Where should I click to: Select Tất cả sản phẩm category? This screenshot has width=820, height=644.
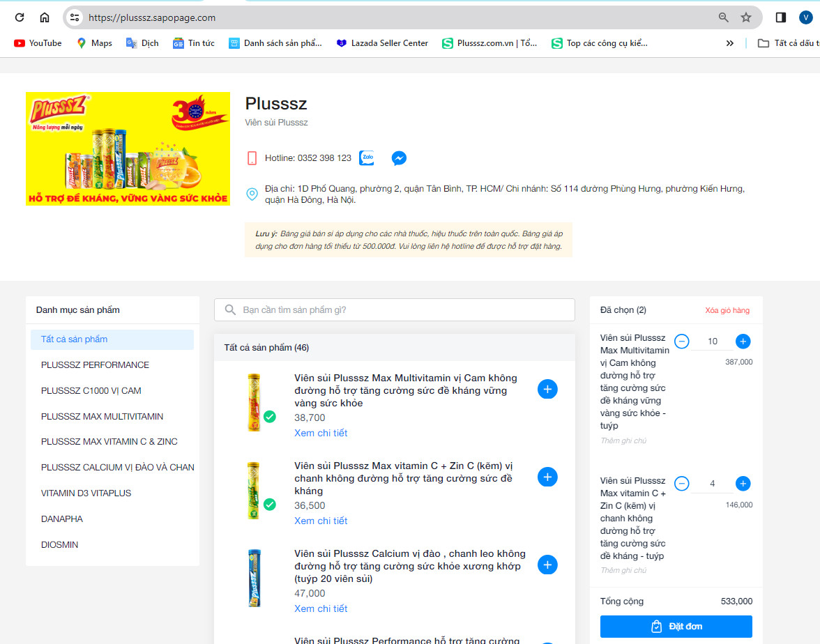tap(112, 339)
